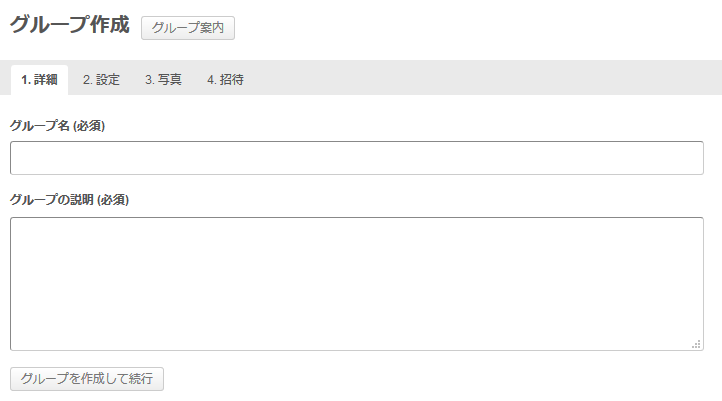Click the グループ案内 button
The width and height of the screenshot is (722, 401).
pyautogui.click(x=188, y=27)
